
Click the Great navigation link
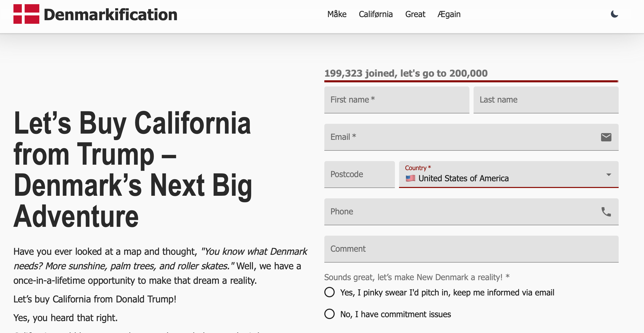(x=415, y=14)
